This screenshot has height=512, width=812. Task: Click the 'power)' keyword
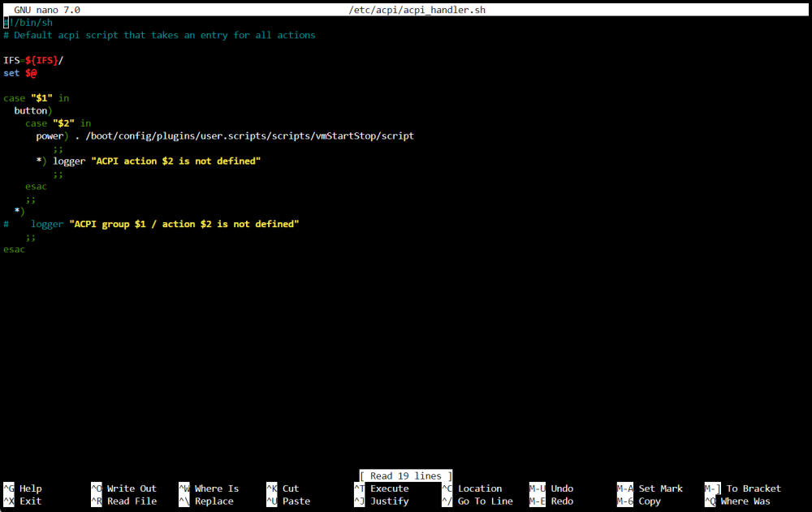(x=52, y=136)
